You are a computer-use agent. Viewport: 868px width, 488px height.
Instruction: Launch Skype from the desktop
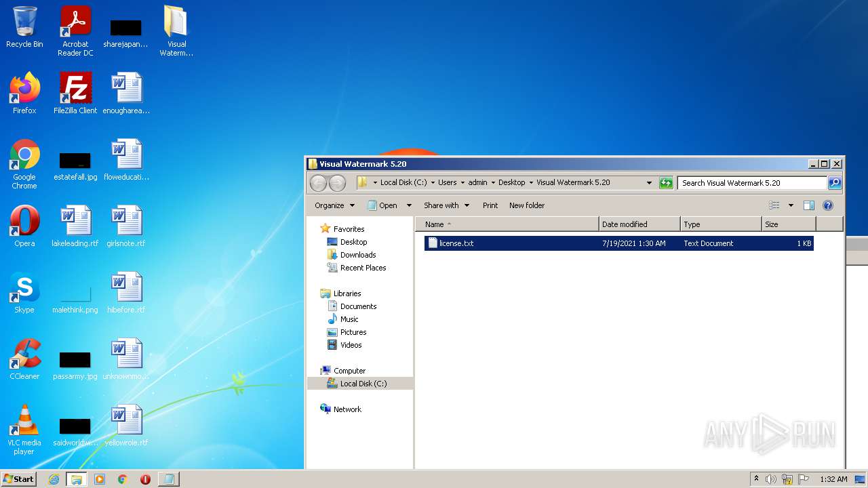point(24,293)
